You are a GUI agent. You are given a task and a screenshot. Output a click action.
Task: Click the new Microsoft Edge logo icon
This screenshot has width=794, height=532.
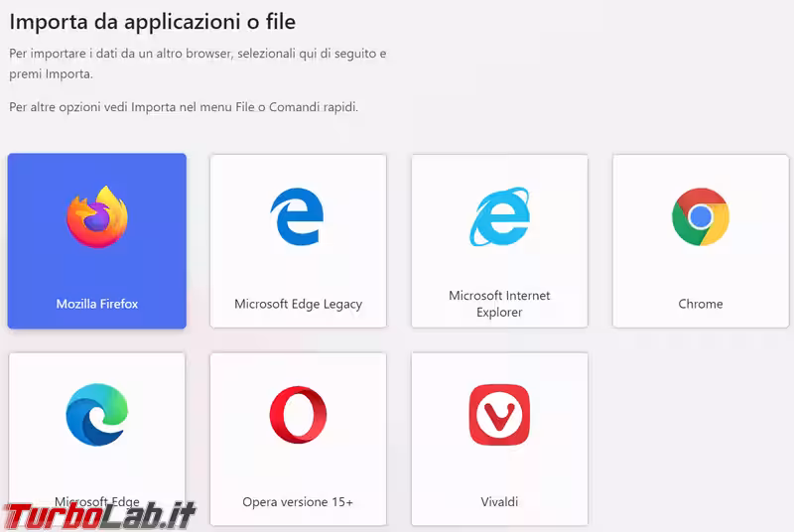coord(96,415)
